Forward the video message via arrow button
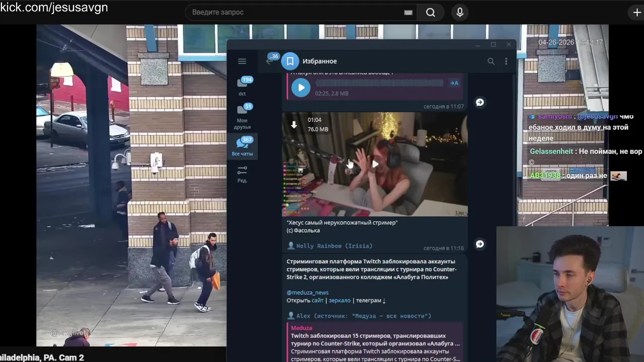Viewport: 644px width, 362px height. 480,244
